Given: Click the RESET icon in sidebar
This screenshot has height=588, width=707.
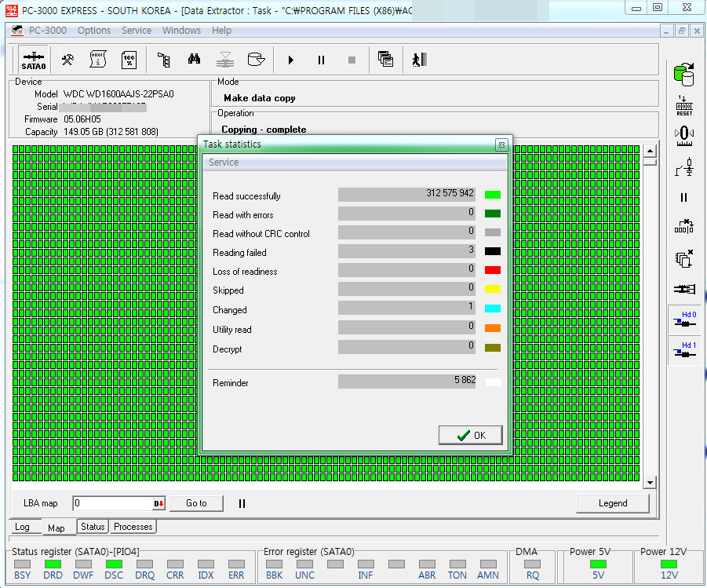Looking at the screenshot, I should pos(684,106).
